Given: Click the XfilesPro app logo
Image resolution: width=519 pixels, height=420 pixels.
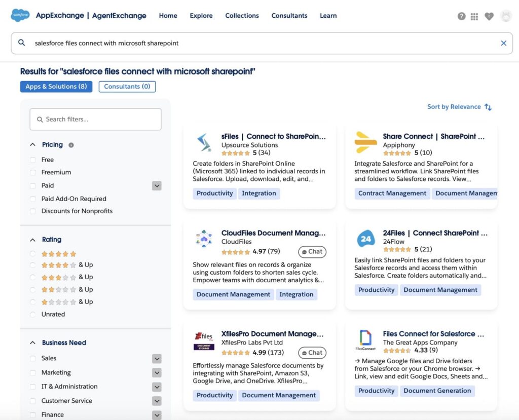Looking at the screenshot, I should coord(204,341).
